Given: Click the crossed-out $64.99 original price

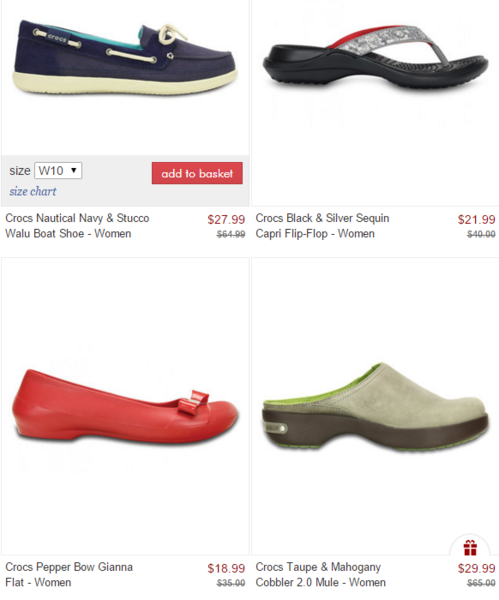Looking at the screenshot, I should [x=231, y=234].
